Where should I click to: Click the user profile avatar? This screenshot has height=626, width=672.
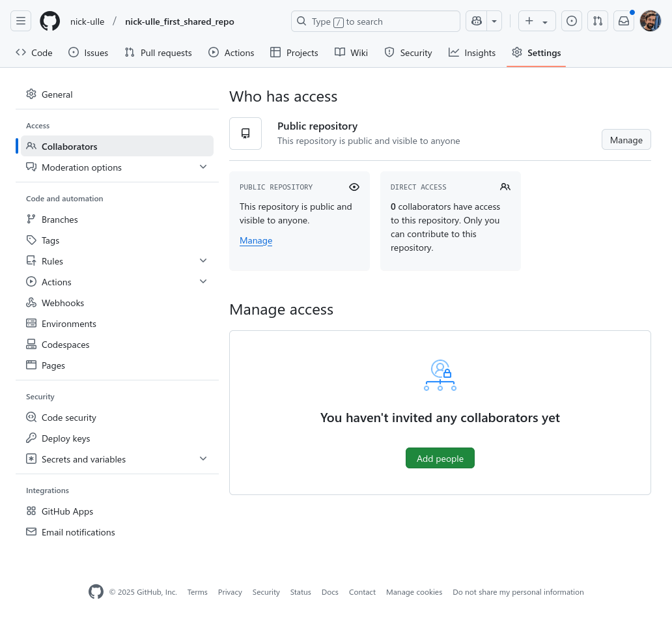click(651, 21)
